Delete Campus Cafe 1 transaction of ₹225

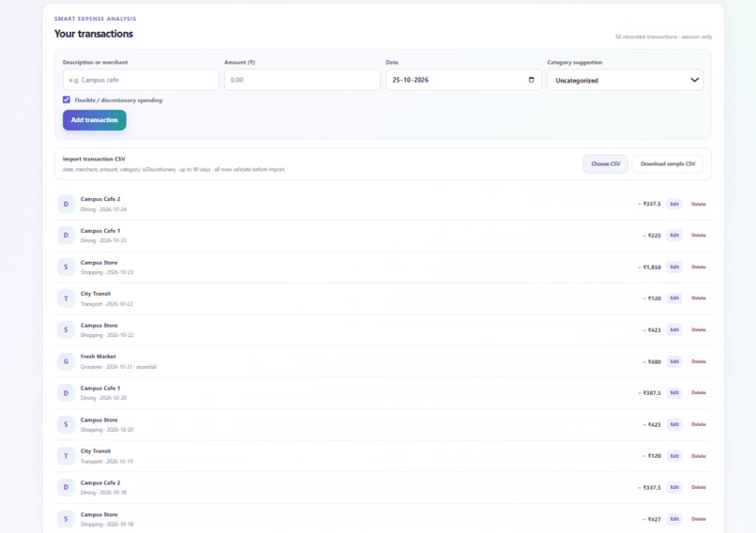tap(699, 236)
